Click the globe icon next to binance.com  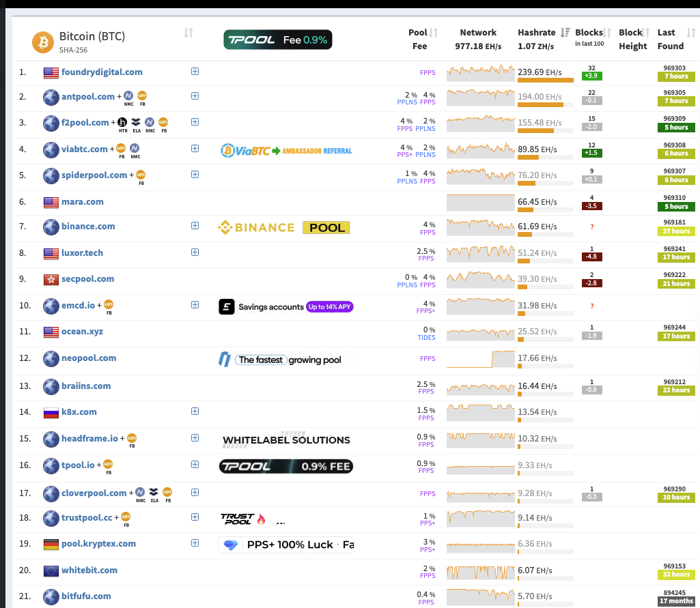coord(51,227)
